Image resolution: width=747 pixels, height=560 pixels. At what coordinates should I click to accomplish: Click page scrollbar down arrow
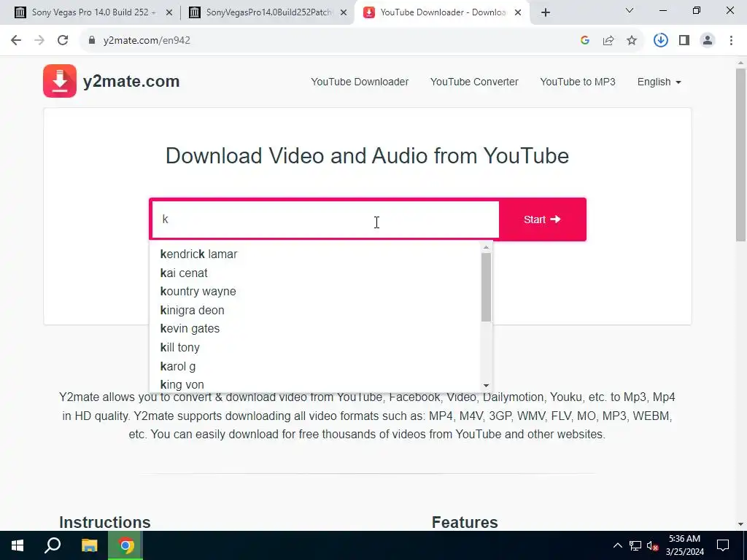(741, 524)
